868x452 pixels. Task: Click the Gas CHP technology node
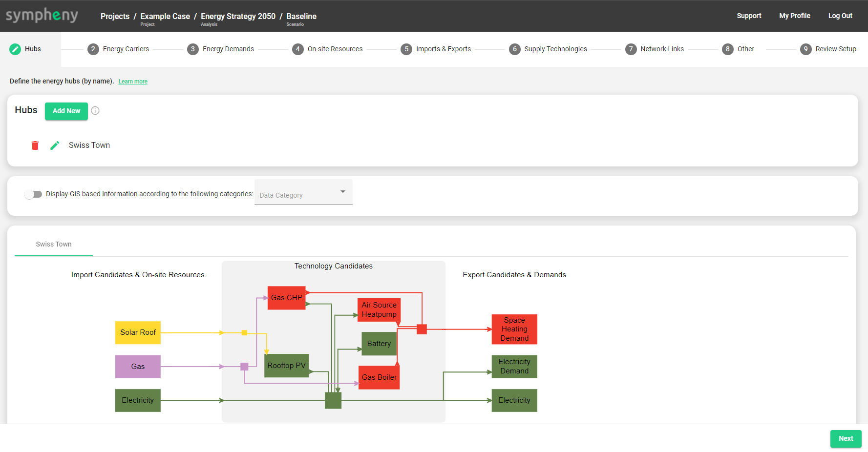pos(287,298)
